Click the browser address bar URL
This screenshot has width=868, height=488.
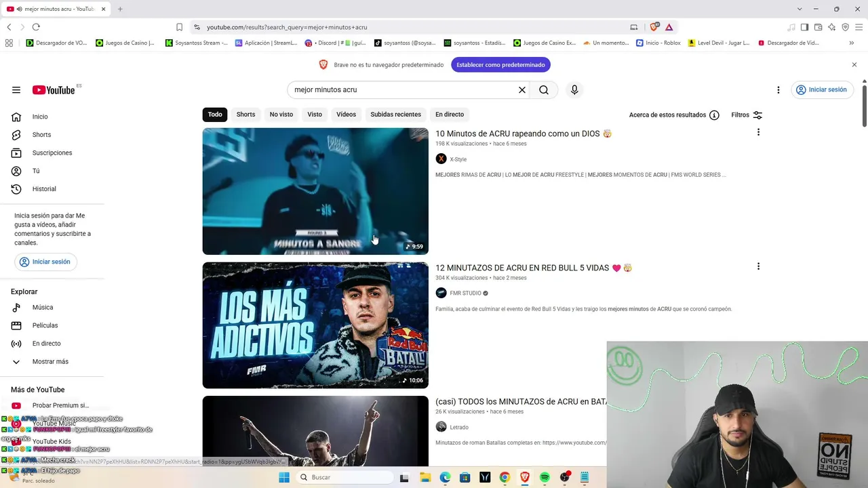287,27
